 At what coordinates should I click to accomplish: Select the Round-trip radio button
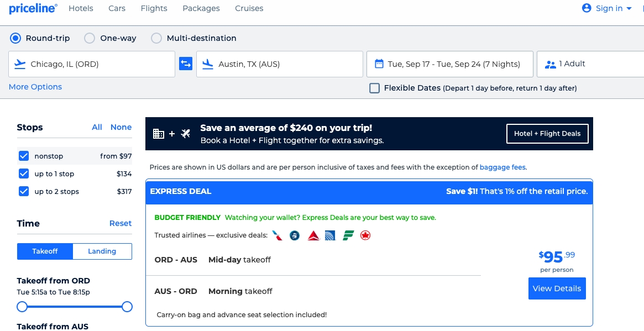15,38
